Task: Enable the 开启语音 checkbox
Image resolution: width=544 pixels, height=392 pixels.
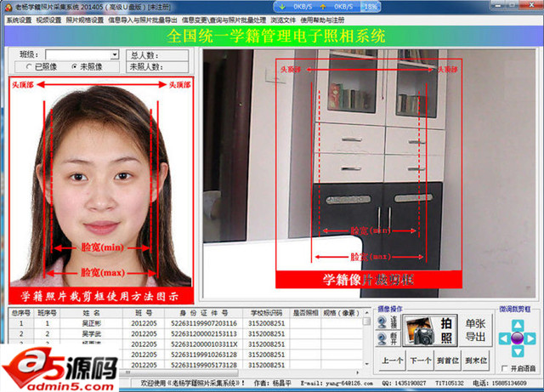Action: pos(506,367)
